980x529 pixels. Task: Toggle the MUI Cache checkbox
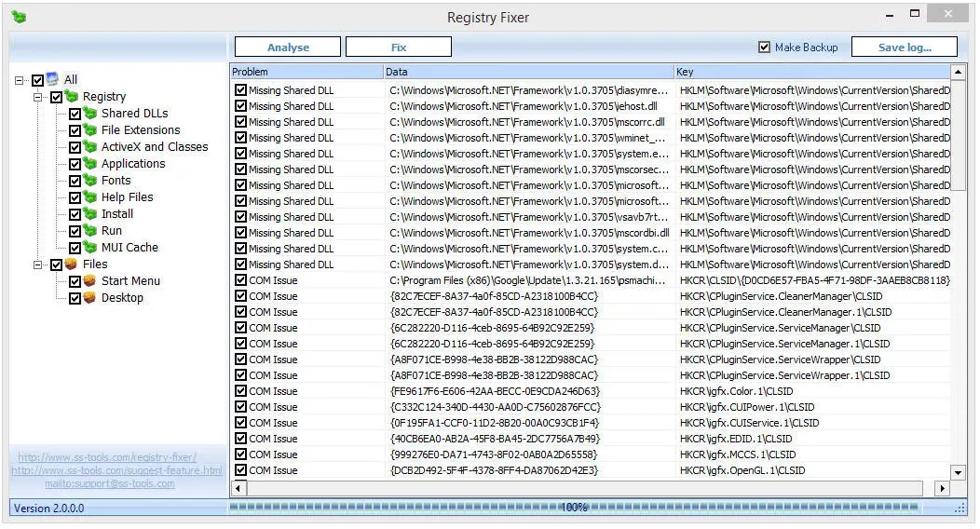pyautogui.click(x=75, y=248)
